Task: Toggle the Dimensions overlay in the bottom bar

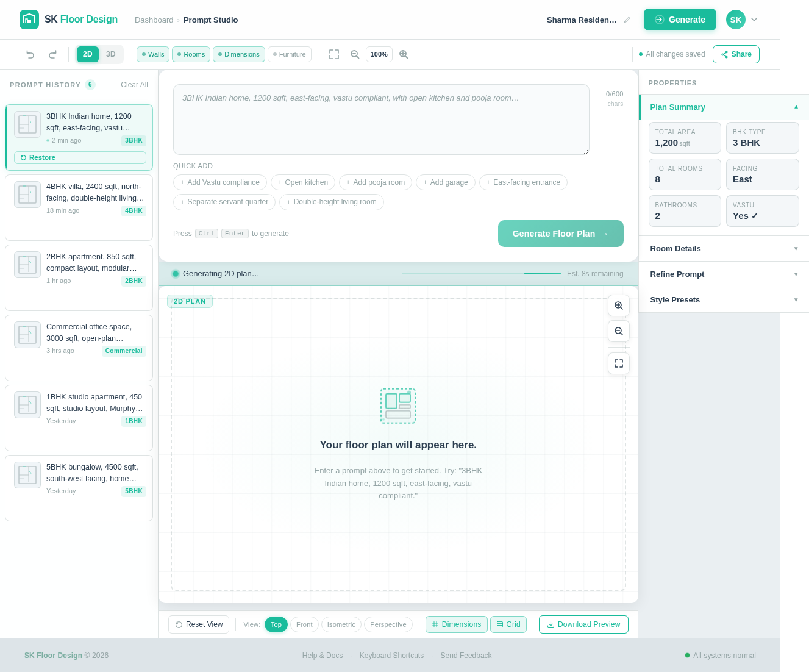Action: [x=456, y=624]
